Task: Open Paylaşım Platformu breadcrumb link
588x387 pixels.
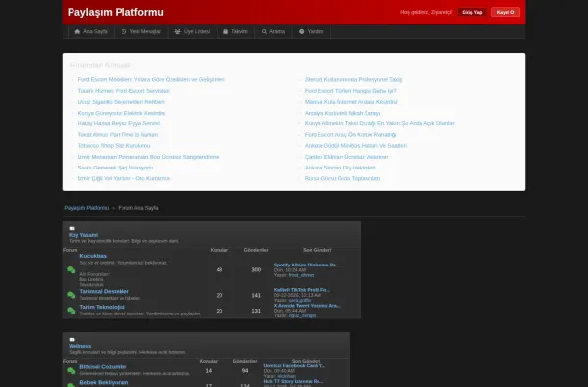Action: tap(86, 208)
